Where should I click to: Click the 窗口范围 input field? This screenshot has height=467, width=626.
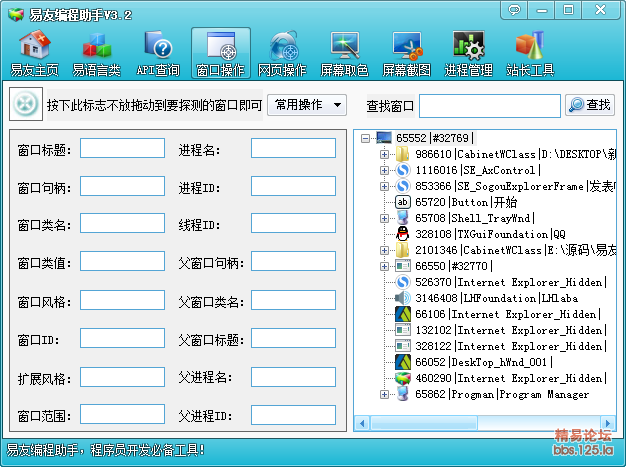[123, 414]
